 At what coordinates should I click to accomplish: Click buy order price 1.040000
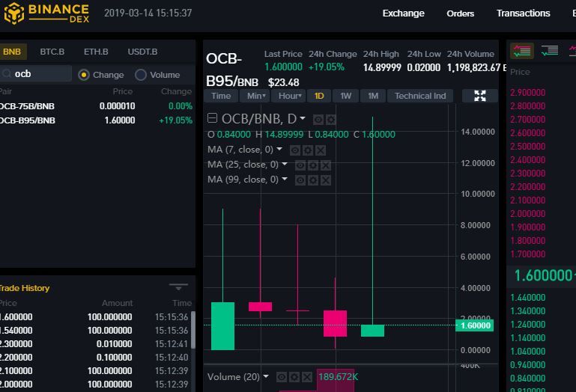(527, 352)
